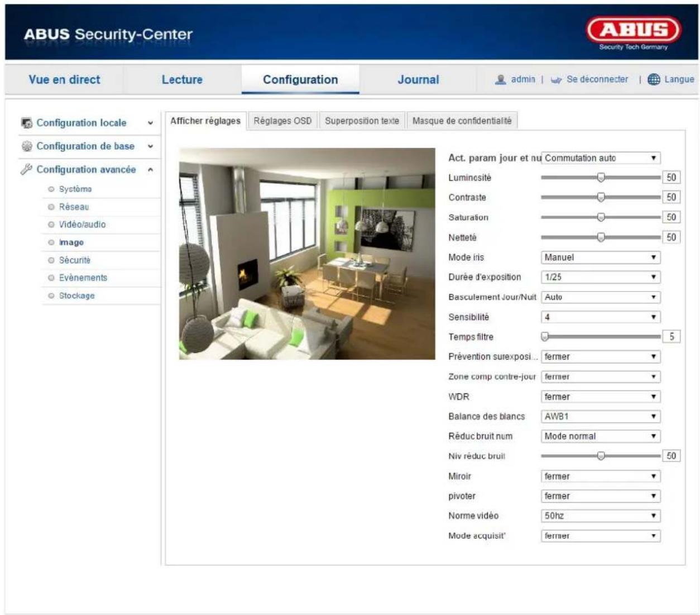Click the globe icon beside Langue
Viewport: 700px width, 615px height.
[654, 79]
